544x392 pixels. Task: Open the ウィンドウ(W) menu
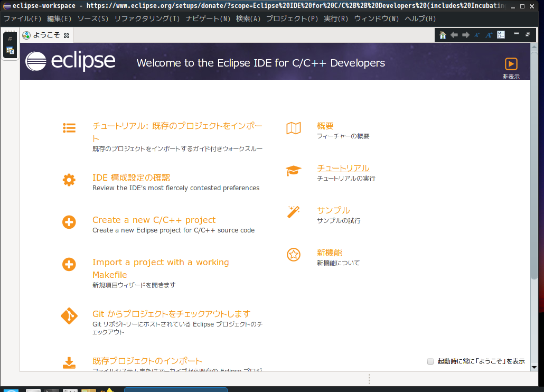(x=377, y=18)
